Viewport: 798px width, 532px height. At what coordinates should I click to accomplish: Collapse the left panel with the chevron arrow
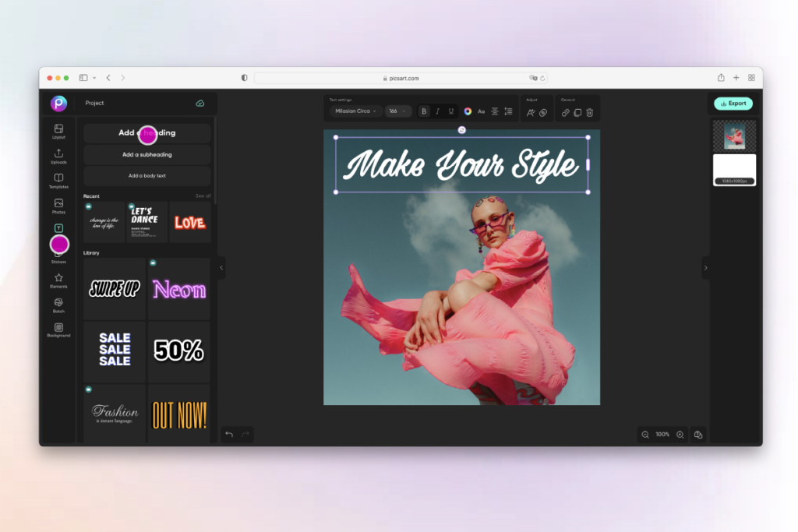pos(221,267)
